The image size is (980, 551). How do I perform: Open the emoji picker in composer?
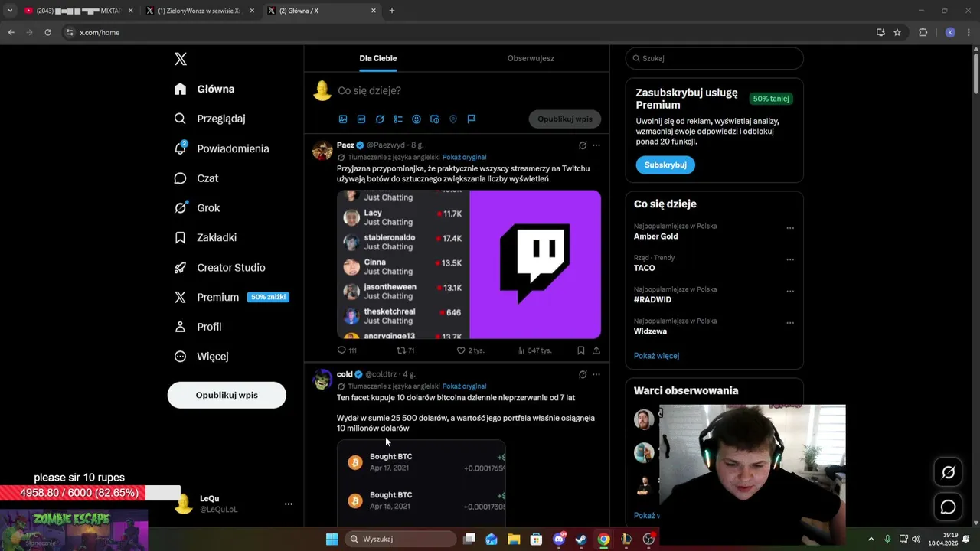[x=416, y=119]
